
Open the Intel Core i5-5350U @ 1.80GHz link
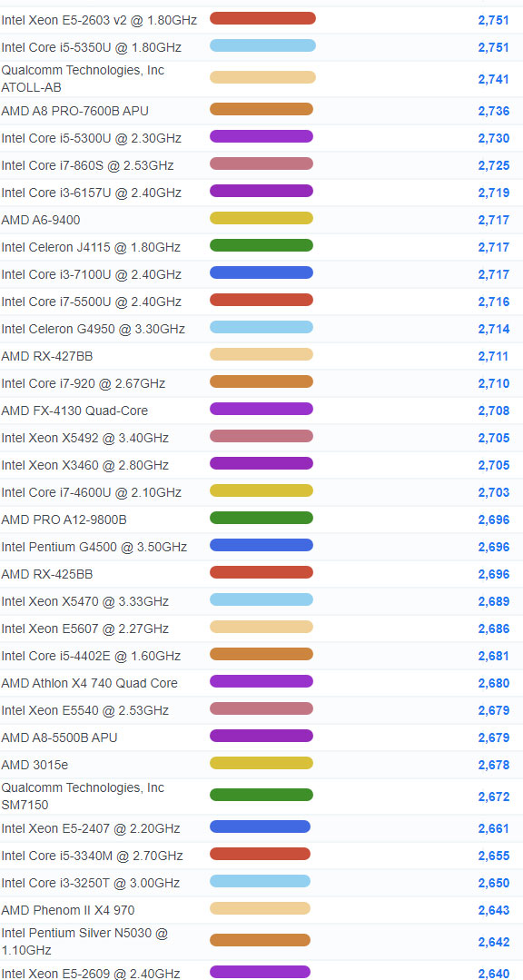coord(91,47)
